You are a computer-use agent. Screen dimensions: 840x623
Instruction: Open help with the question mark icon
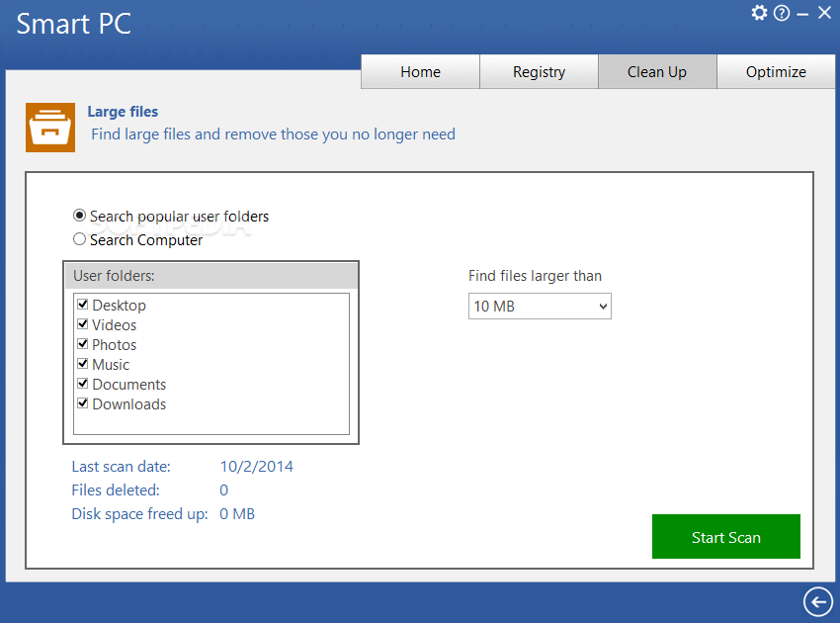pyautogui.click(x=782, y=13)
